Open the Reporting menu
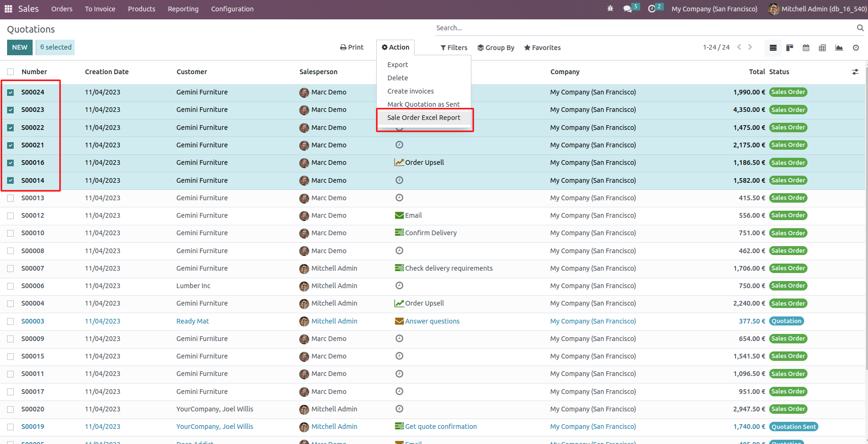Image resolution: width=868 pixels, height=444 pixels. (183, 9)
